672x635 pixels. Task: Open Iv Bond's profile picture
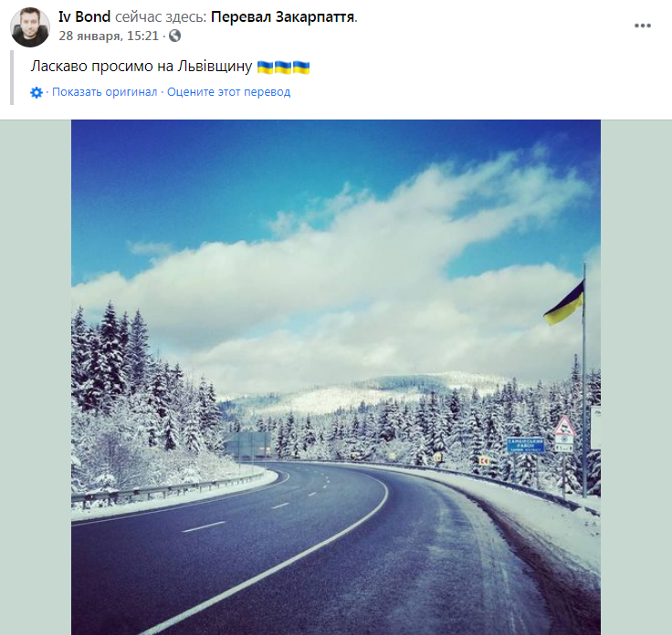pos(30,27)
